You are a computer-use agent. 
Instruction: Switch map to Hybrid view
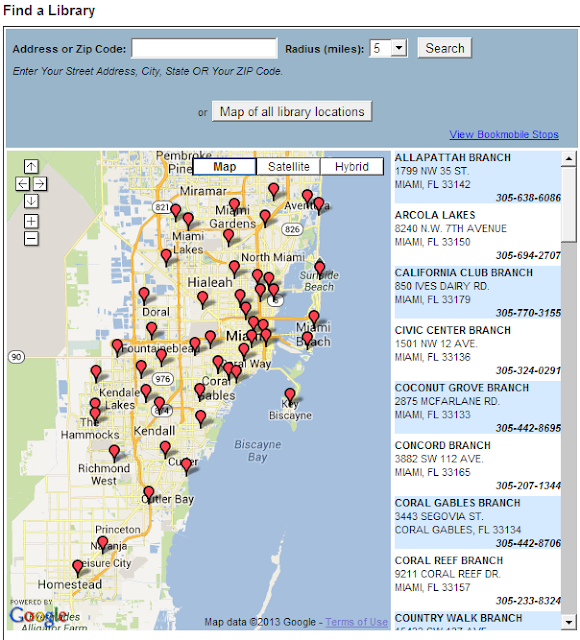click(x=352, y=167)
